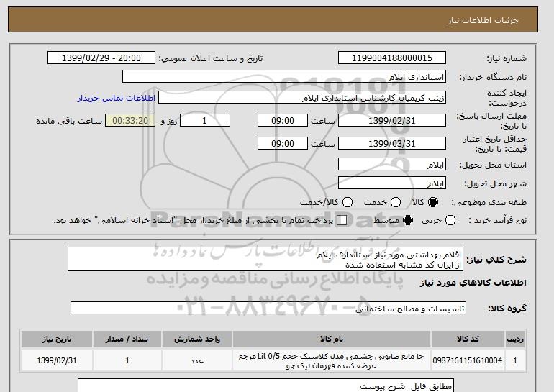This screenshot has width=554, height=392.
Task: Click the شهر محل تحویل field
Action: 392,183
